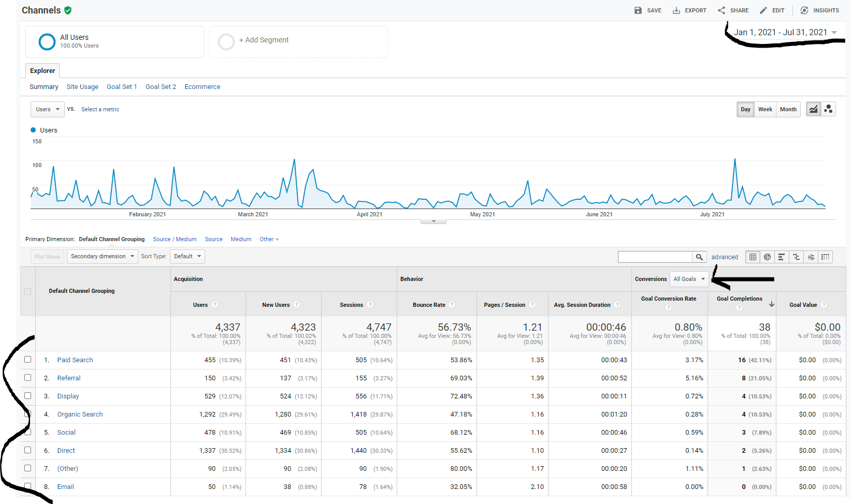Switch to motion chart view
Viewport: 851px width, 504px height.
pos(828,109)
